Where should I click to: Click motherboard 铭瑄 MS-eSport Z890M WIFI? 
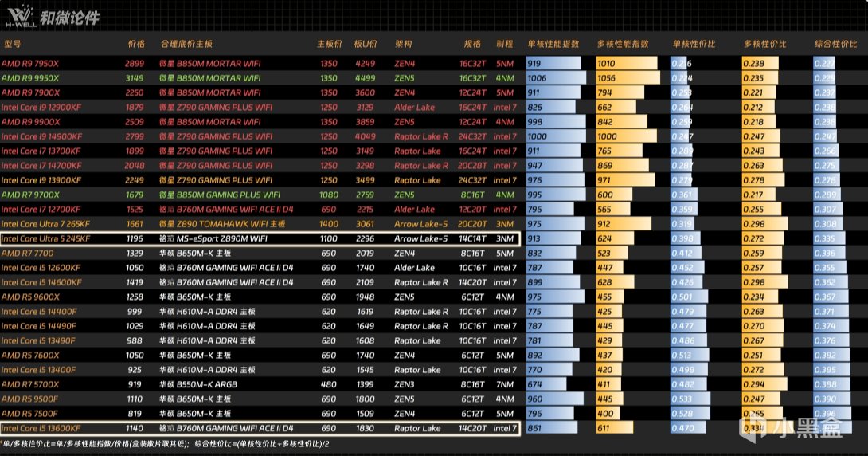pos(213,239)
